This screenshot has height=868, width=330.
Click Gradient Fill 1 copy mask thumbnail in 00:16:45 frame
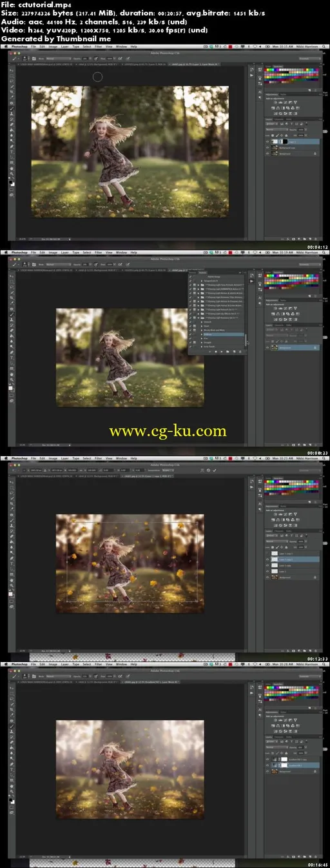(284, 760)
